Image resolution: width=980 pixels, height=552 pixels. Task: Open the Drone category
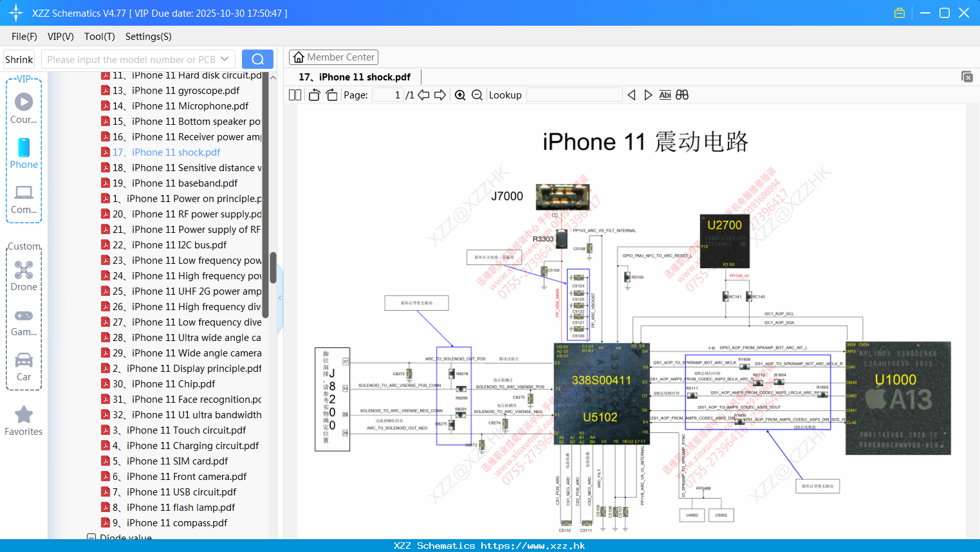24,276
